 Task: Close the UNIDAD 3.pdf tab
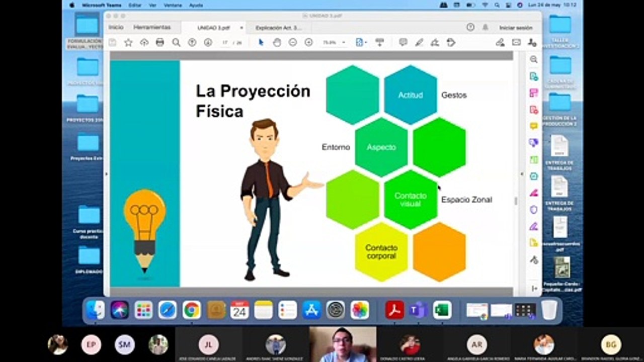click(241, 28)
